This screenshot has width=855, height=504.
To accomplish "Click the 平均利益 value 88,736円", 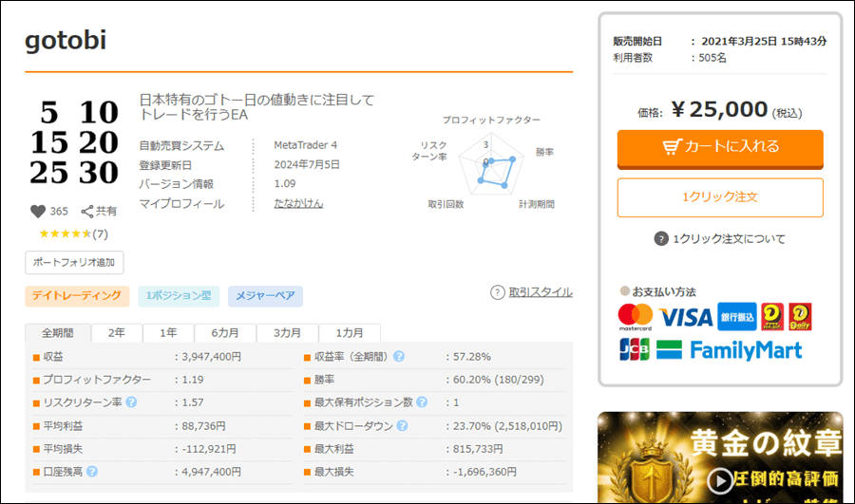I will point(203,425).
